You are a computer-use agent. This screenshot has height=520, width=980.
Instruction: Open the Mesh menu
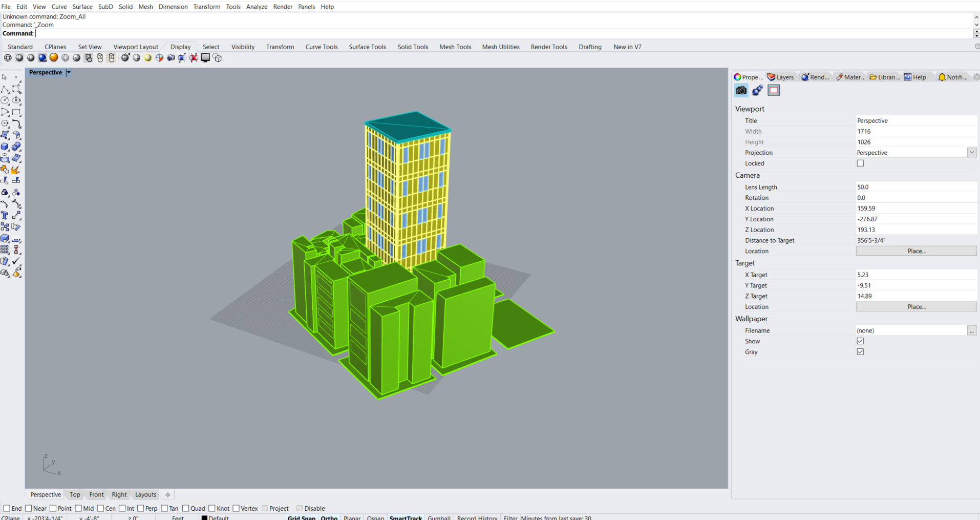145,7
